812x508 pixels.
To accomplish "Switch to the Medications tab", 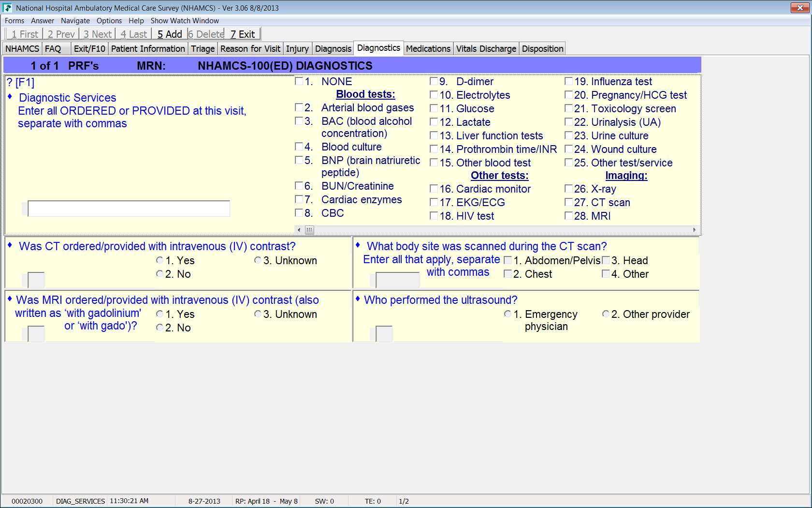I will click(x=428, y=49).
